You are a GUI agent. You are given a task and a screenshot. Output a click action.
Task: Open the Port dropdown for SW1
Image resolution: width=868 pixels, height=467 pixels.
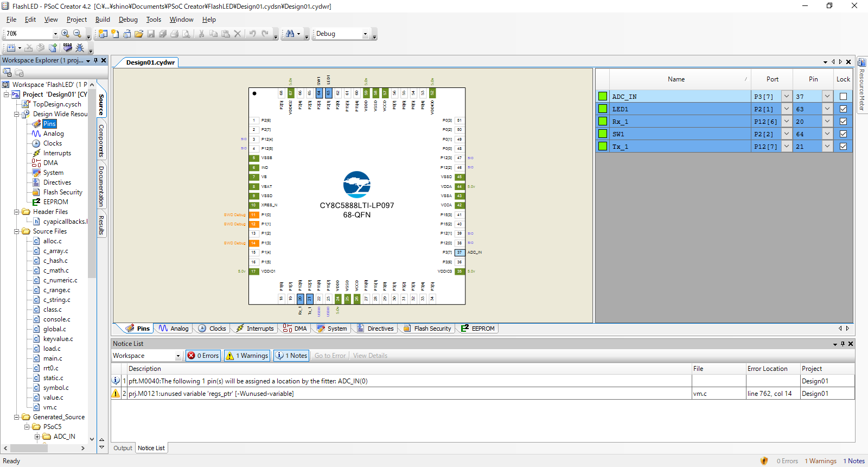click(x=786, y=134)
